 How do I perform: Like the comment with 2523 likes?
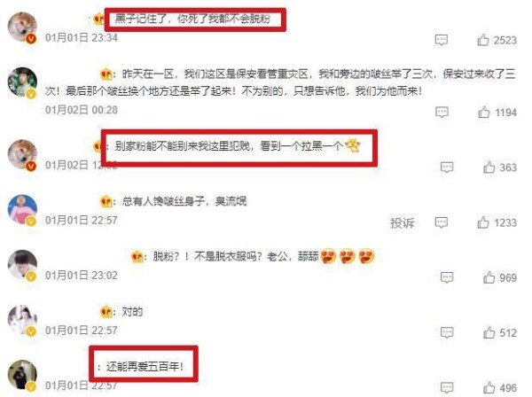[483, 40]
